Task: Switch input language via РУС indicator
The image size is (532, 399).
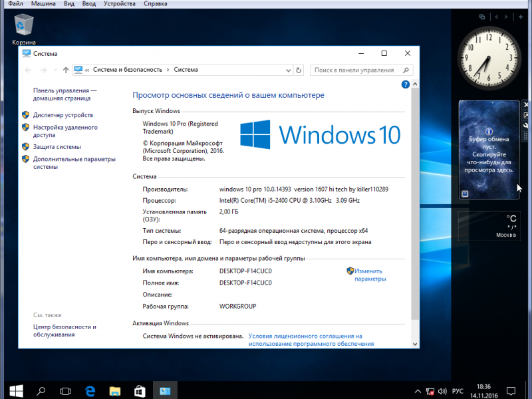Action: coord(458,392)
